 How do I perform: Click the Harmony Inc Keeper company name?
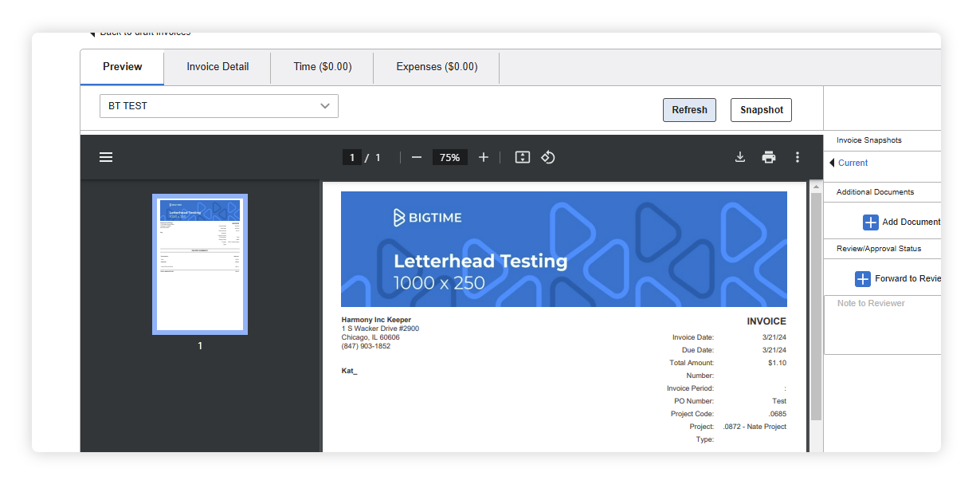click(x=376, y=320)
